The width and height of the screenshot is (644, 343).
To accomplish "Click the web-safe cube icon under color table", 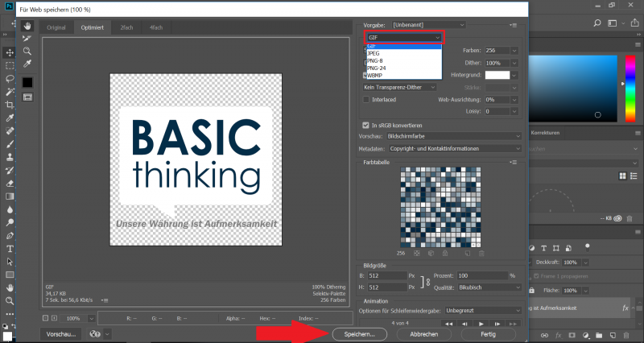I will pos(431,254).
